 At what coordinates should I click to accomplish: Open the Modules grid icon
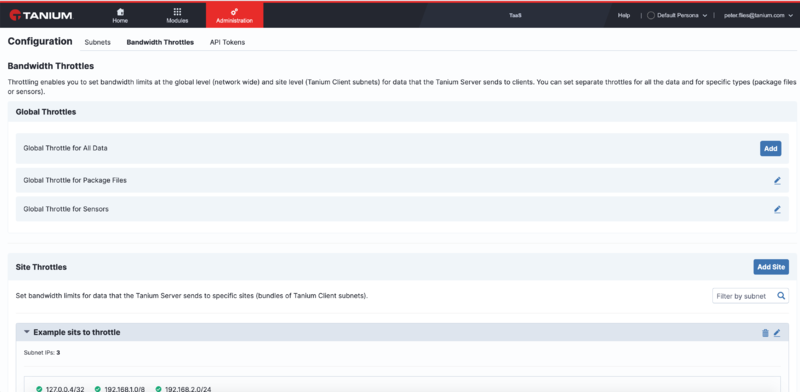click(177, 12)
